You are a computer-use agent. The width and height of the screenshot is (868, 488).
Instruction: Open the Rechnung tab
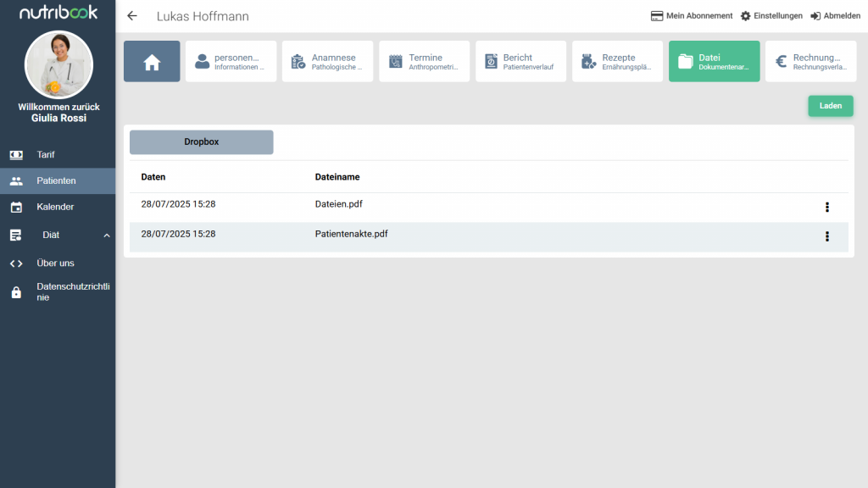pos(810,62)
